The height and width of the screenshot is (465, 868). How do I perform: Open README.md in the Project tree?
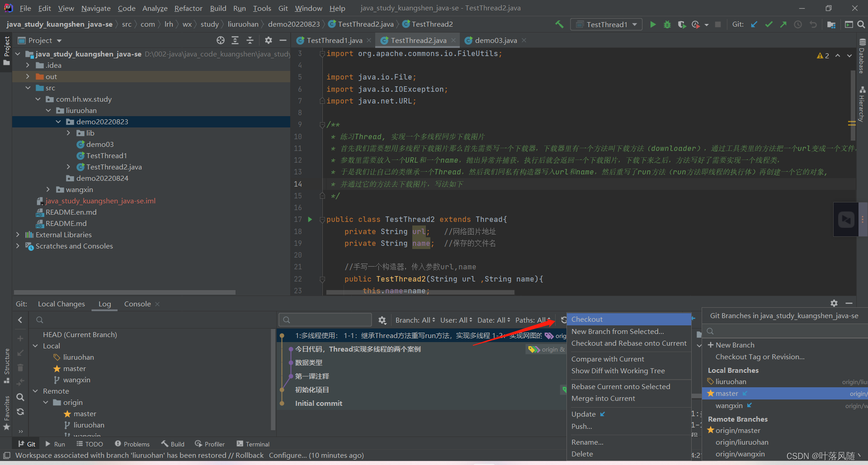pyautogui.click(x=66, y=223)
